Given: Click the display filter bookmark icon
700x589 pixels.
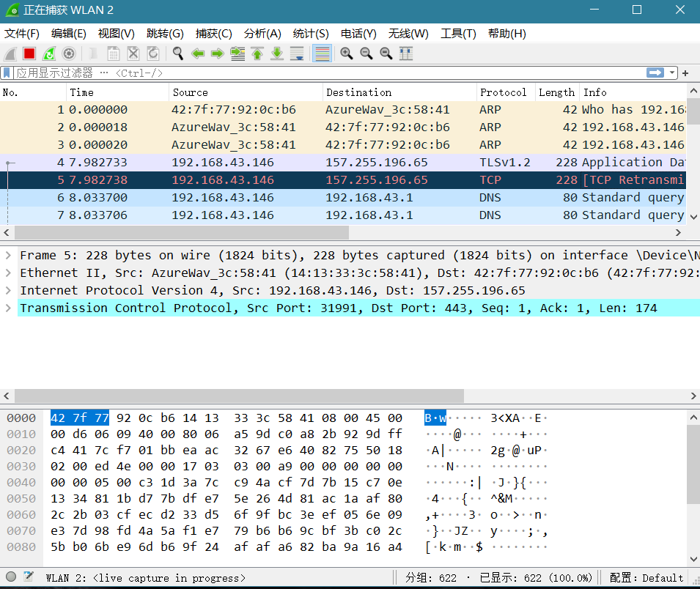Looking at the screenshot, I should click(7, 73).
